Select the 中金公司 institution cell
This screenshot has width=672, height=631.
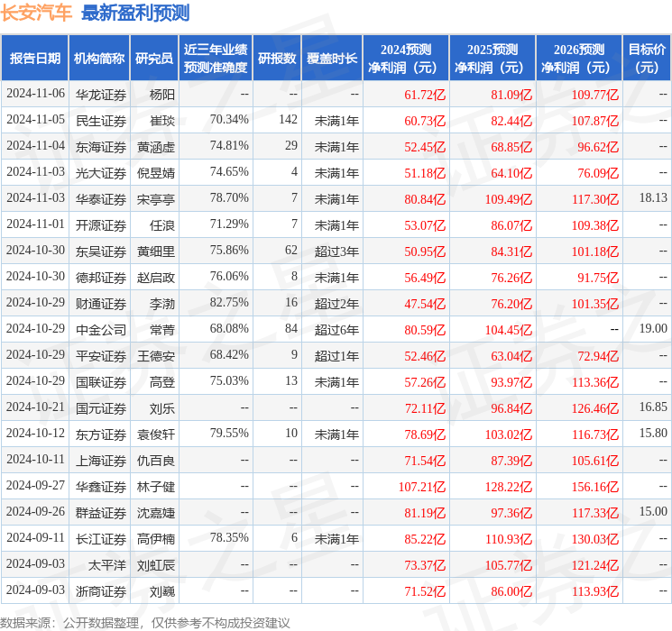[101, 330]
